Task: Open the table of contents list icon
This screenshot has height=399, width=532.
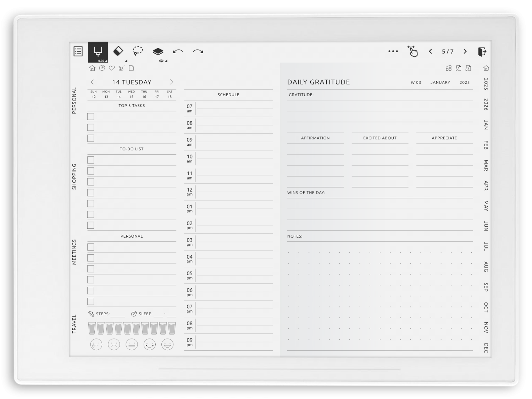Action: click(78, 51)
